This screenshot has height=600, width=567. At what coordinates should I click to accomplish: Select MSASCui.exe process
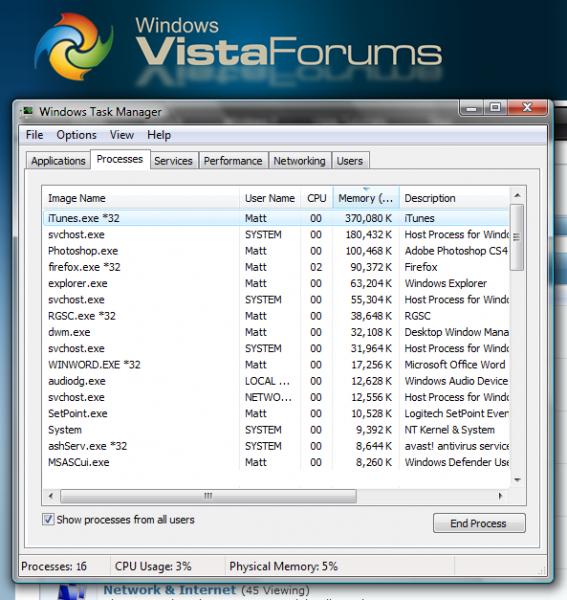pos(276,462)
